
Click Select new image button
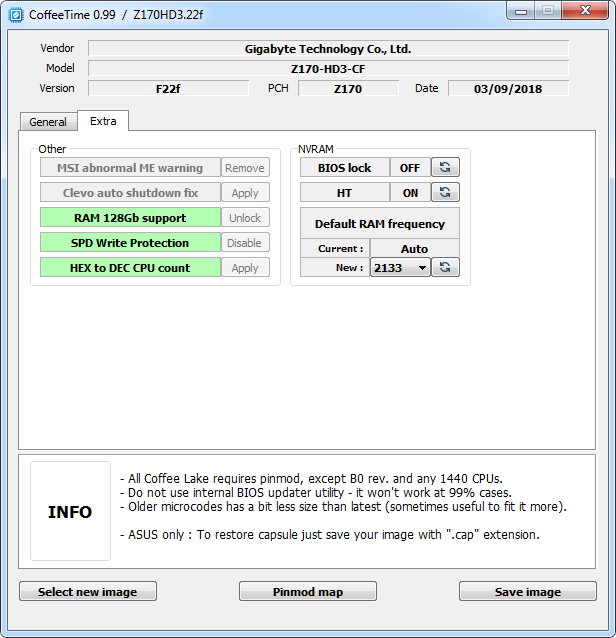(x=88, y=591)
